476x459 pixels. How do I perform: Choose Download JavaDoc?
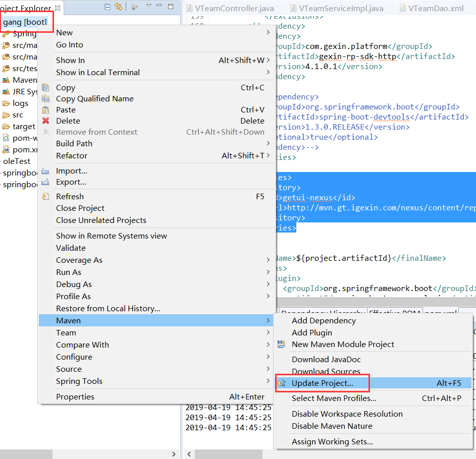pos(373,360)
